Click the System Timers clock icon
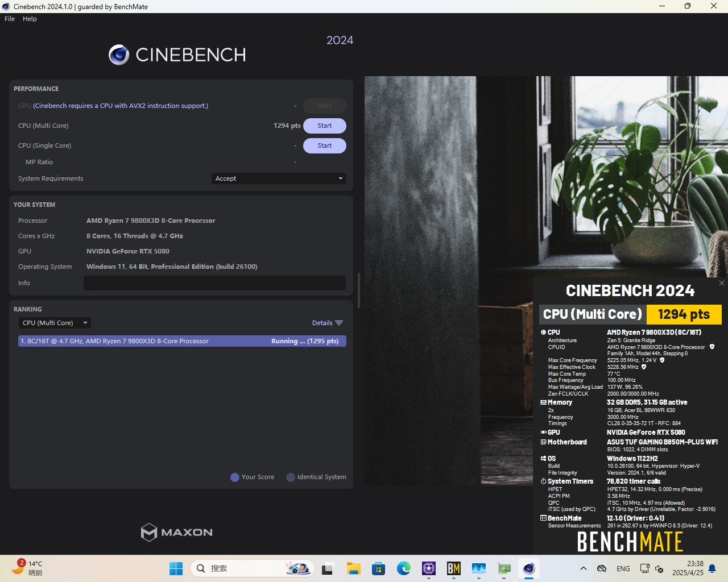 coord(543,481)
